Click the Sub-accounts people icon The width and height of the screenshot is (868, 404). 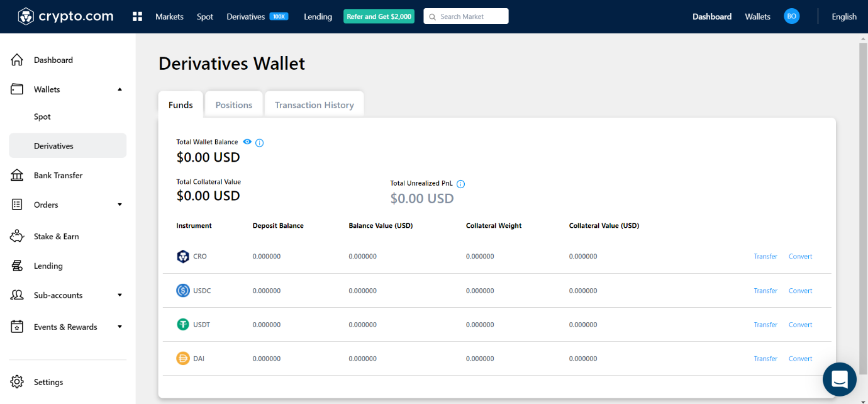pos(17,295)
